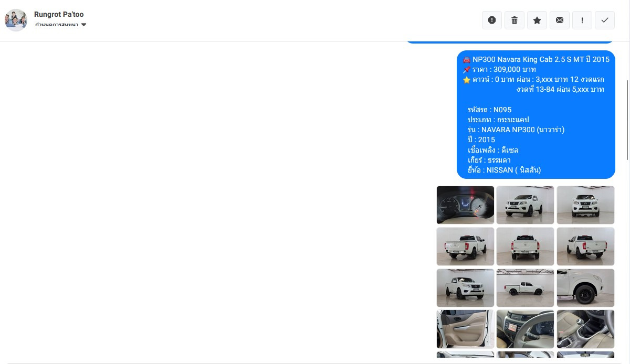
Task: Open the gear shifter photo
Action: 585,329
